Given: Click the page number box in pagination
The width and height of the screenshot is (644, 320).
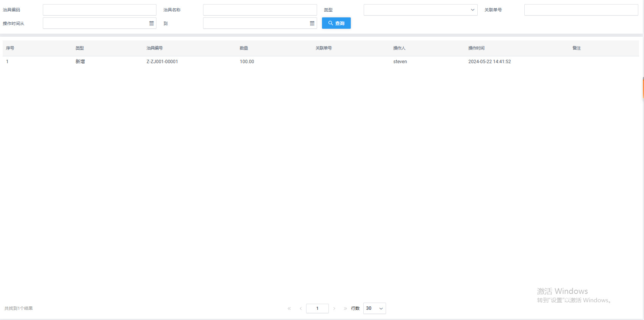Looking at the screenshot, I should pos(317,308).
